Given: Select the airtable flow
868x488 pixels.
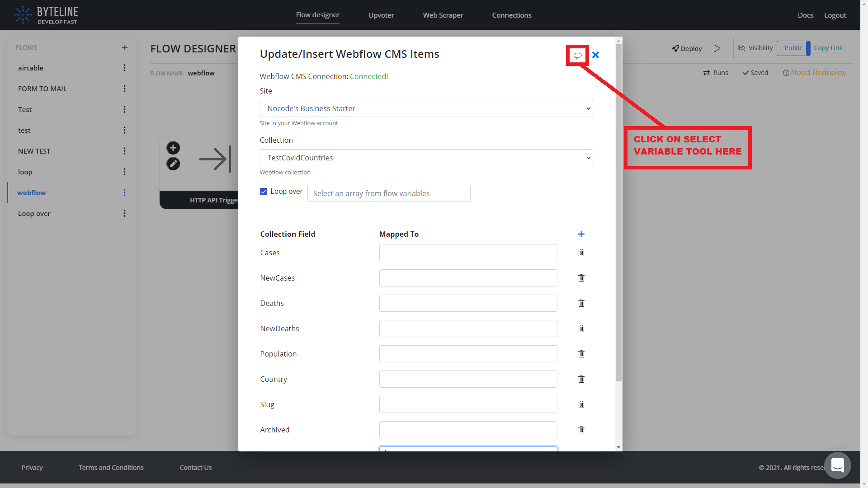Looking at the screenshot, I should 31,68.
